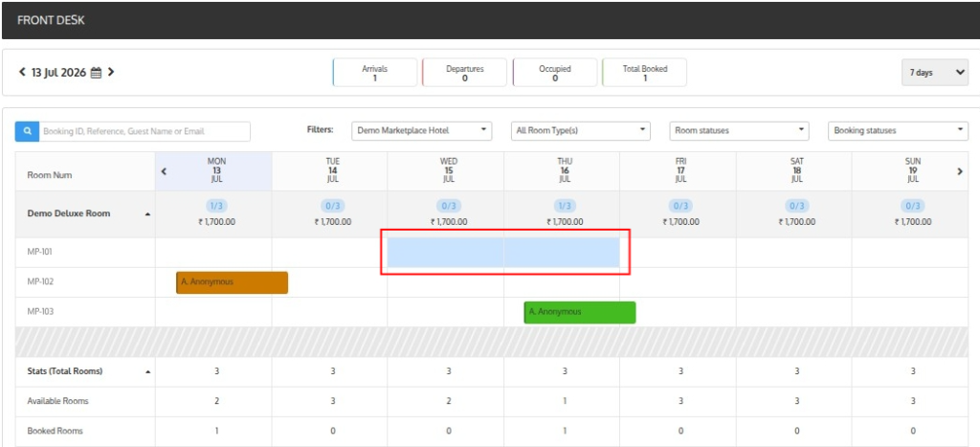Focus the Booking ID search field
This screenshot has height=447, width=980.
tap(145, 131)
